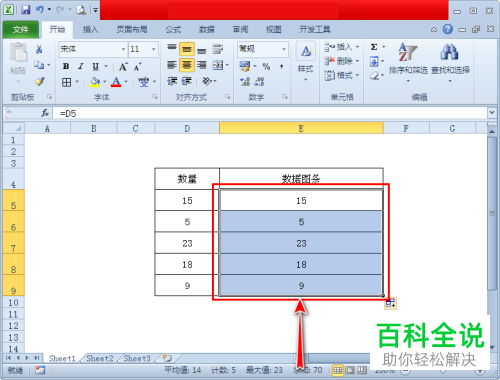The height and width of the screenshot is (380, 500).
Task: Select column F header
Action: click(x=406, y=128)
